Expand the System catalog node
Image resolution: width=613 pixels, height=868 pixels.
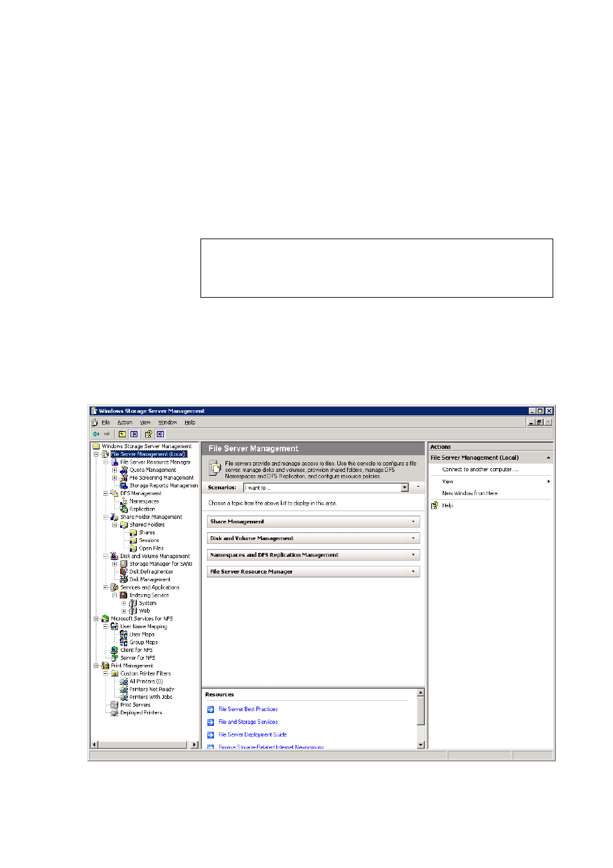pos(124,603)
